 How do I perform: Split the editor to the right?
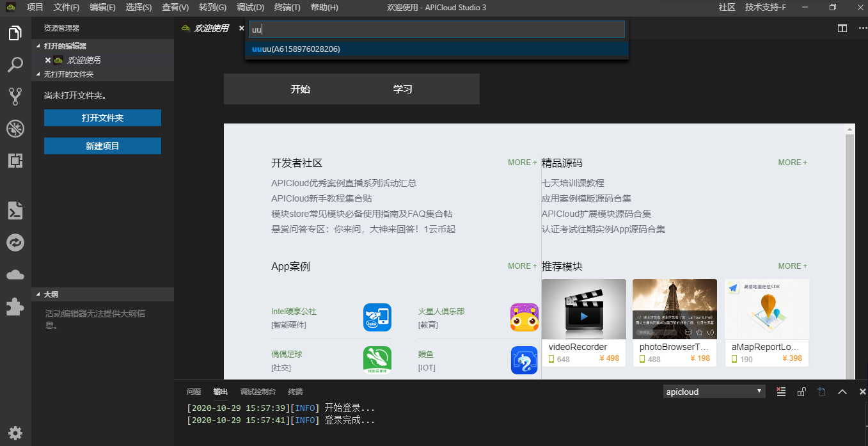coord(842,28)
